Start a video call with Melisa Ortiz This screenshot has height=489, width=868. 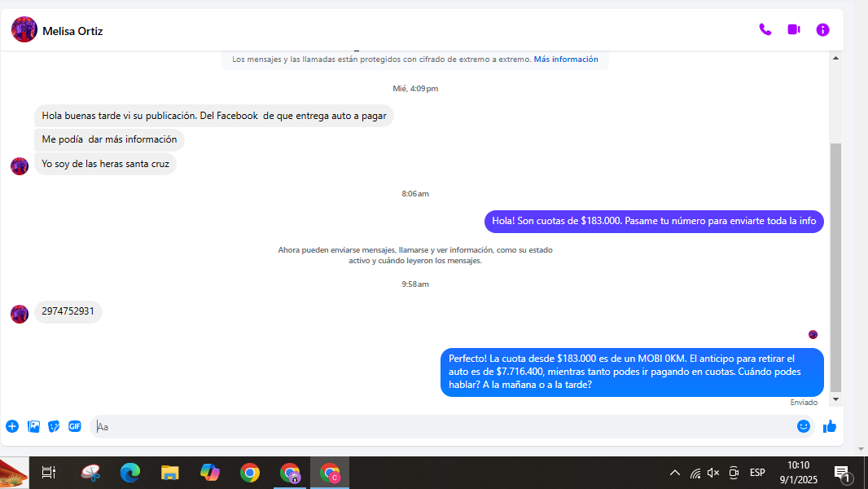(x=794, y=29)
